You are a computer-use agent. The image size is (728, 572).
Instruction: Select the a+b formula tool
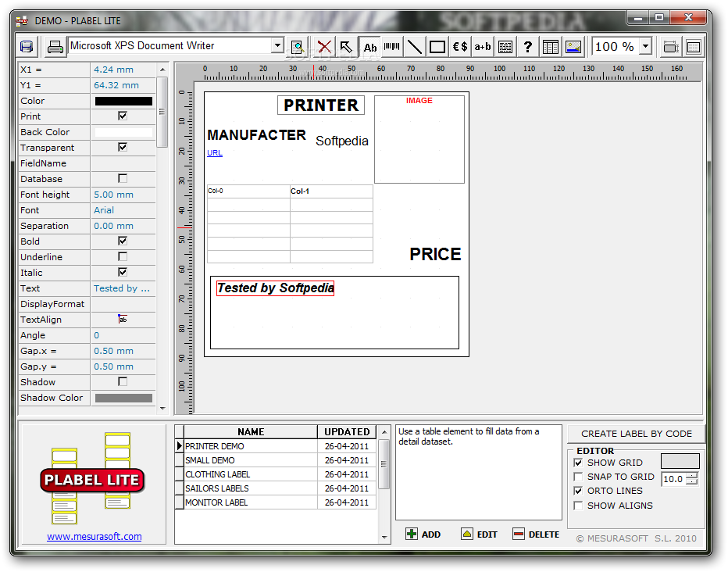(483, 47)
